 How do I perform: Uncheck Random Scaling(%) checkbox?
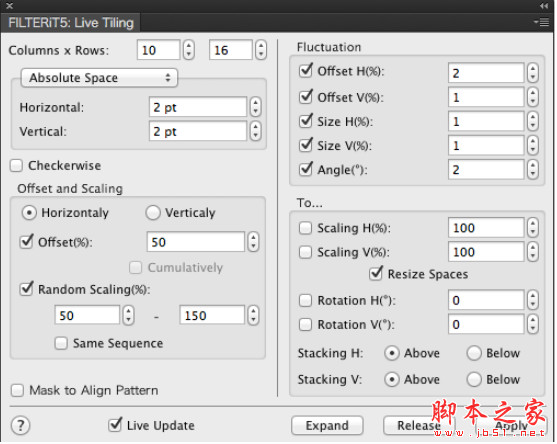pyautogui.click(x=27, y=289)
